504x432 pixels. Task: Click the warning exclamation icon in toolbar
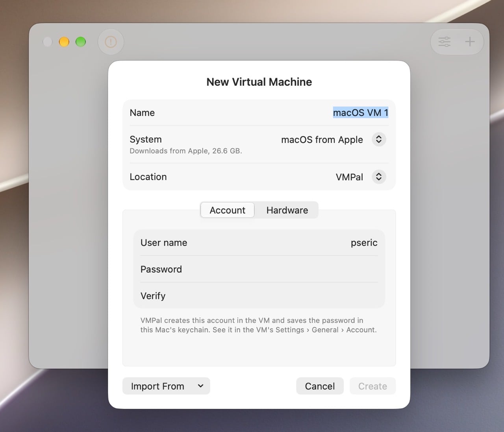(x=111, y=42)
